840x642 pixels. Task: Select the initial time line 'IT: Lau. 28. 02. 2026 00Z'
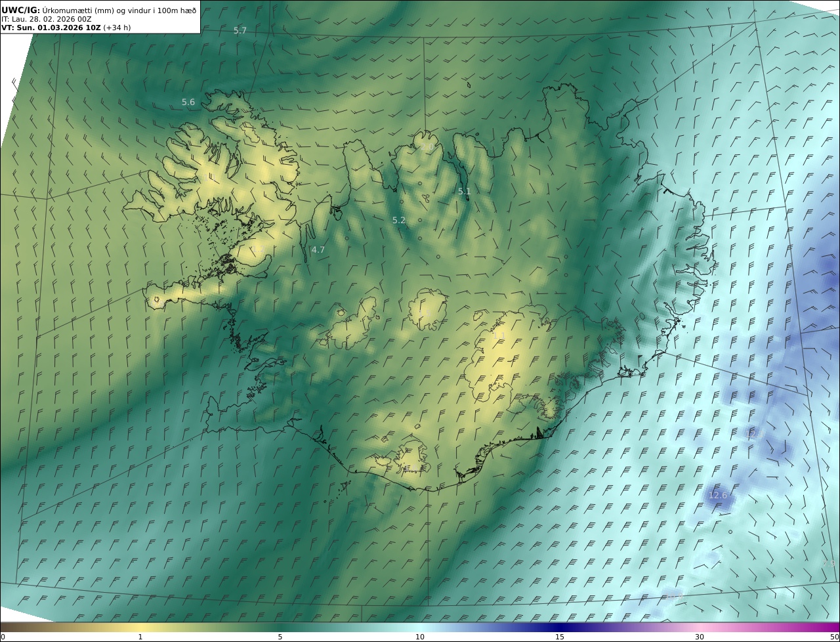coord(47,19)
